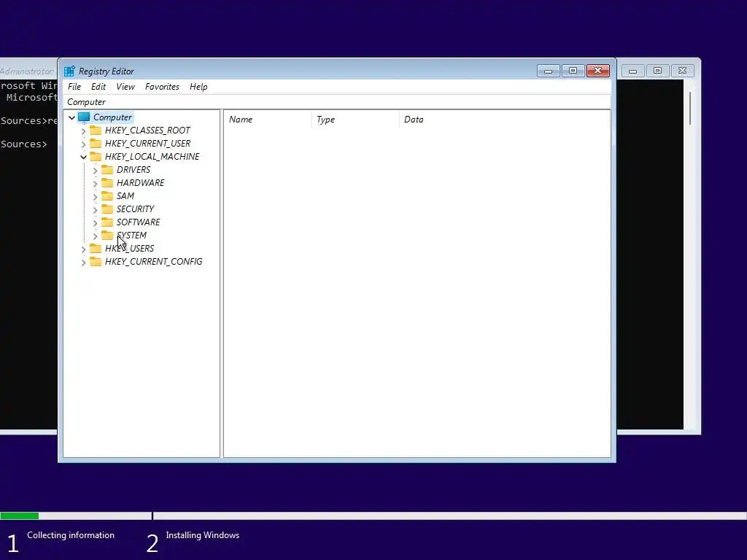The image size is (747, 560).
Task: Expand the HKEY_CLASSES_ROOT chevron
Action: [x=84, y=131]
